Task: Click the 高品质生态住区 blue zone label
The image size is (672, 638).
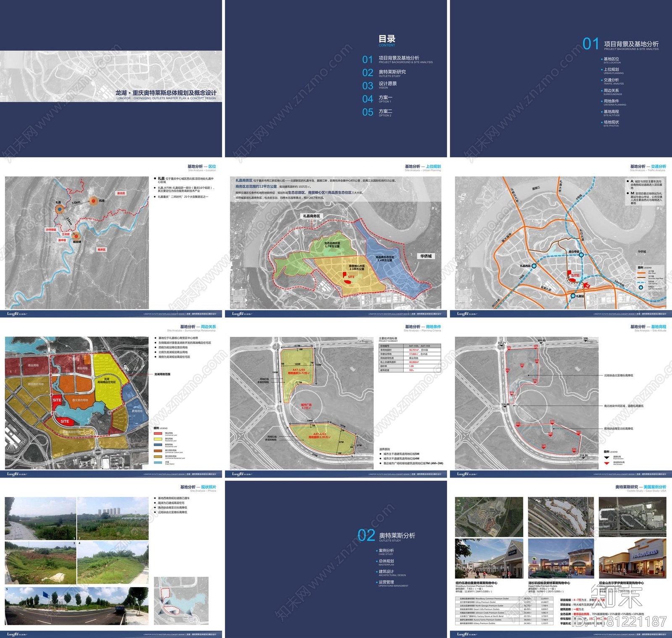Action: (x=385, y=258)
